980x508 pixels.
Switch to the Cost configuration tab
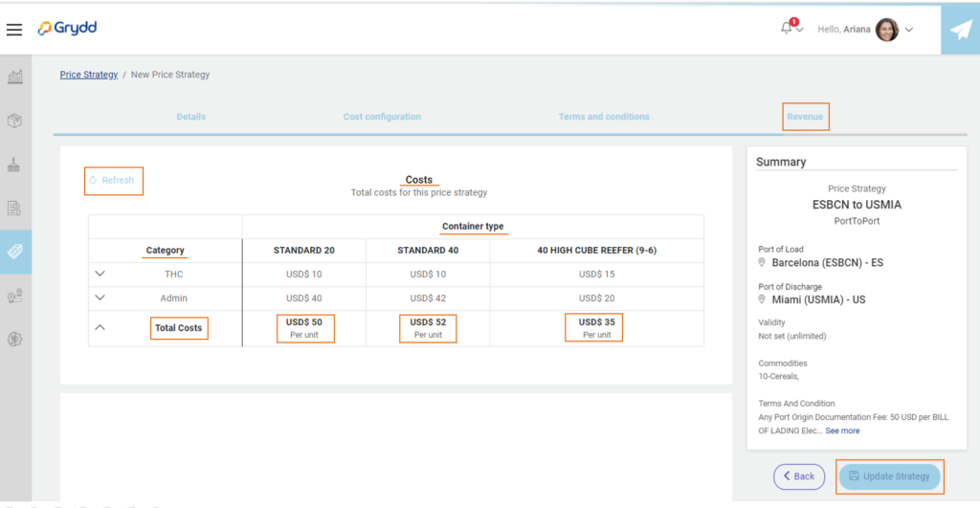point(382,117)
